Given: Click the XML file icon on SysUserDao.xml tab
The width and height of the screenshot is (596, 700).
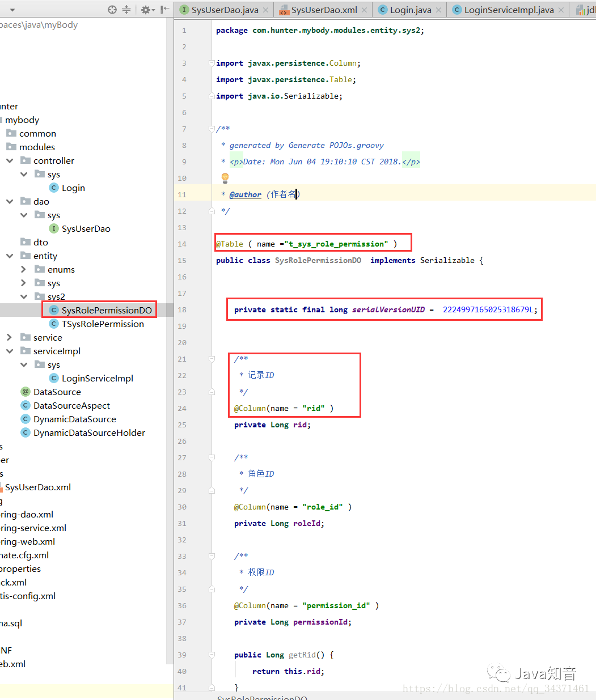Looking at the screenshot, I should [x=284, y=10].
